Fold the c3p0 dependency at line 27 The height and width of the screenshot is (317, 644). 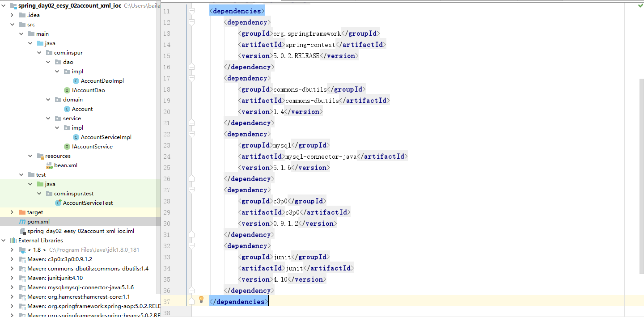click(x=192, y=190)
